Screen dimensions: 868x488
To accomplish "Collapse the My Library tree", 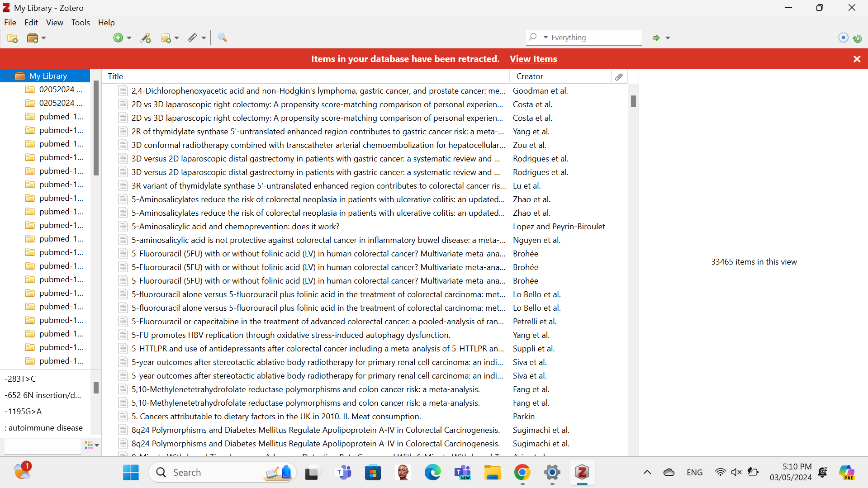I will [9, 76].
